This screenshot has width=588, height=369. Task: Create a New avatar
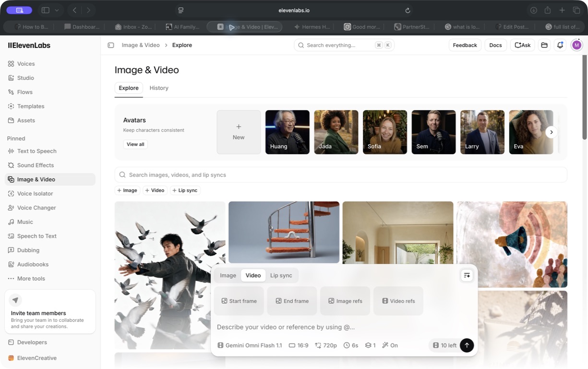[x=239, y=132]
